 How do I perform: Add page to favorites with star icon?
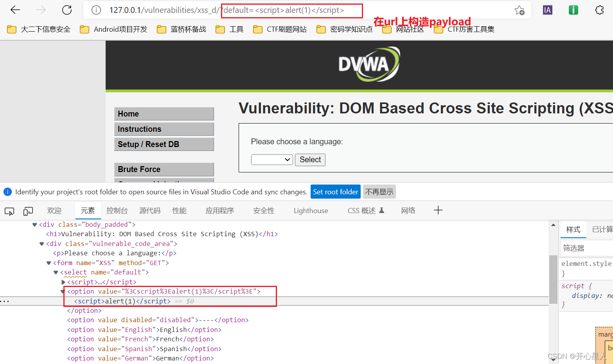(x=520, y=10)
